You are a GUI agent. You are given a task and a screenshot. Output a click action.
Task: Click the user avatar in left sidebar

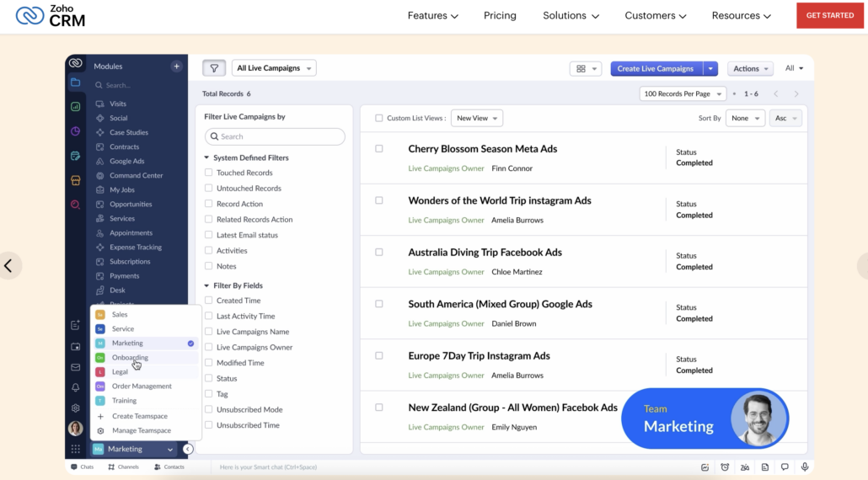[75, 428]
